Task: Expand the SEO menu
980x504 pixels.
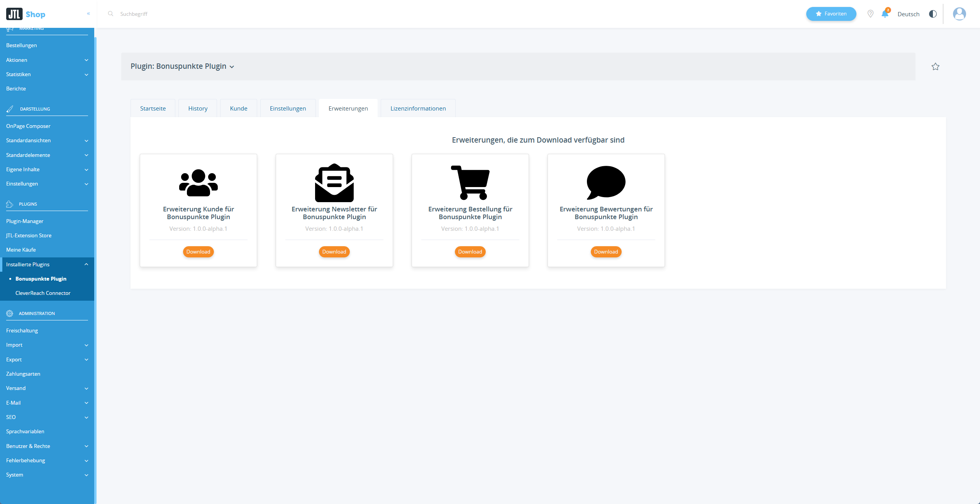Action: click(47, 417)
